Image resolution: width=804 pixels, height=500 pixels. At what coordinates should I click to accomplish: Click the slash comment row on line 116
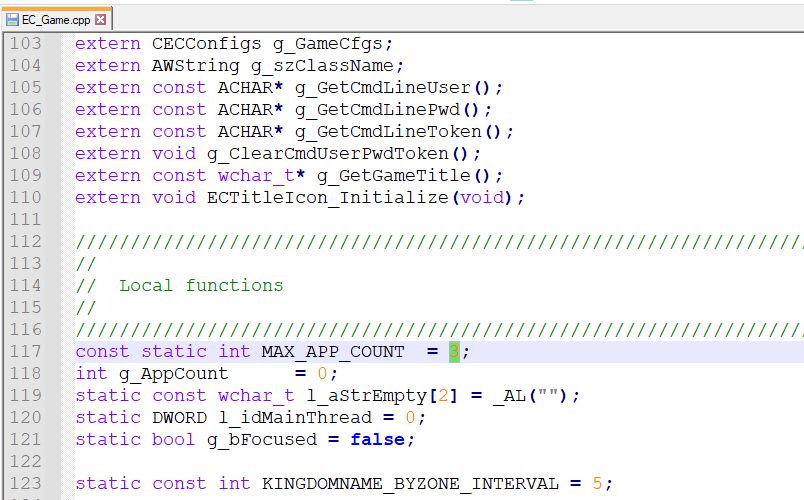click(439, 330)
